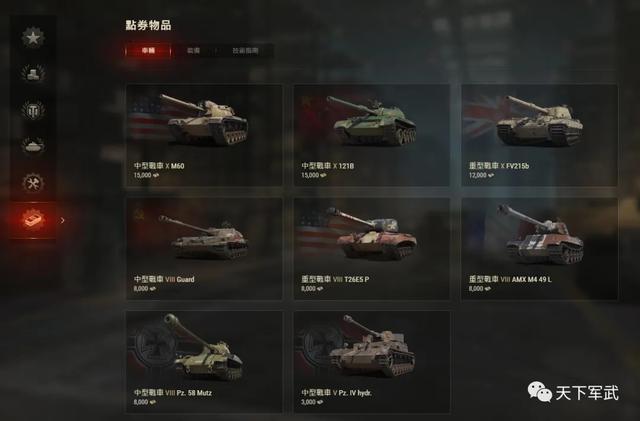This screenshot has width=640, height=421.
Task: Select the tank silhouette sidebar icon
Action: [33, 146]
